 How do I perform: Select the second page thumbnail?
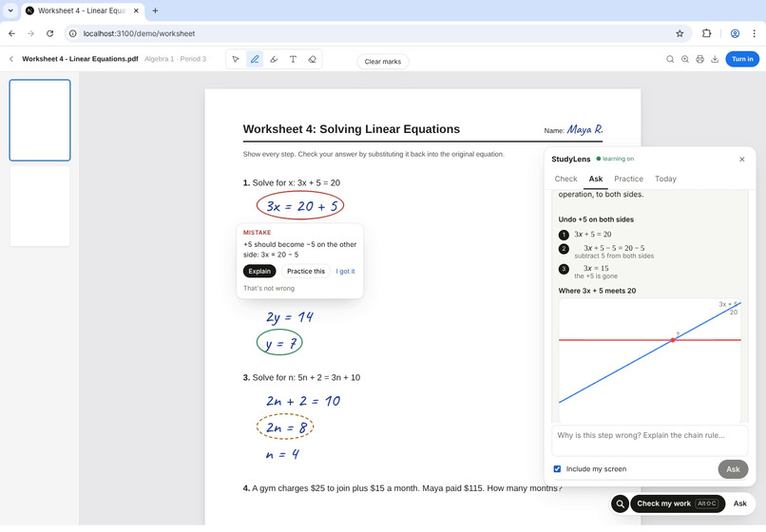pos(40,206)
